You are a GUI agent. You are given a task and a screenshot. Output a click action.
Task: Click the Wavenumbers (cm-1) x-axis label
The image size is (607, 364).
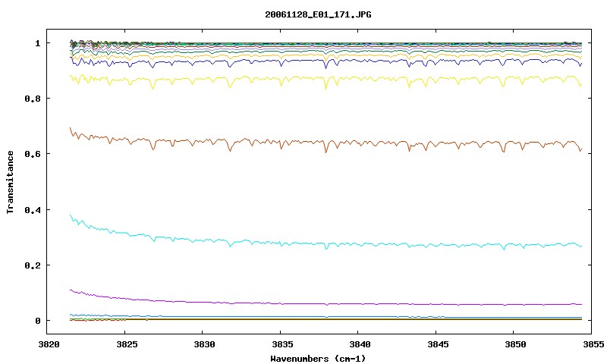tap(318, 359)
